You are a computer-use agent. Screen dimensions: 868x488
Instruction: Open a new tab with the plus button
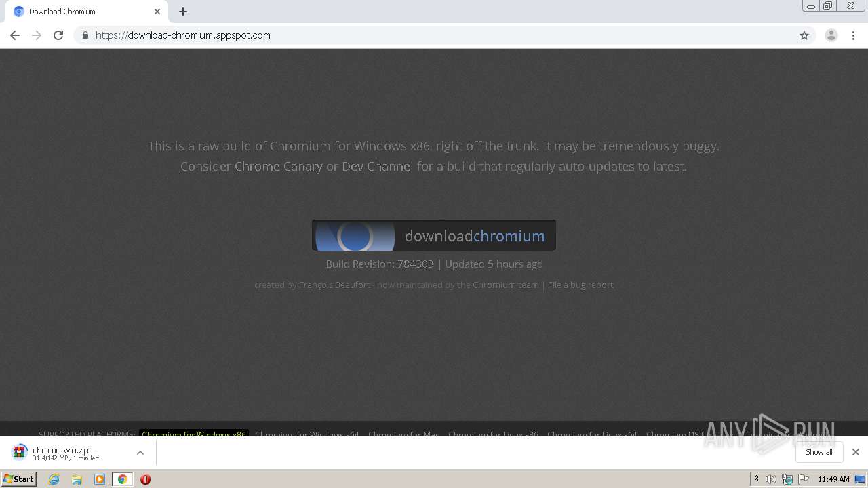[x=183, y=12]
